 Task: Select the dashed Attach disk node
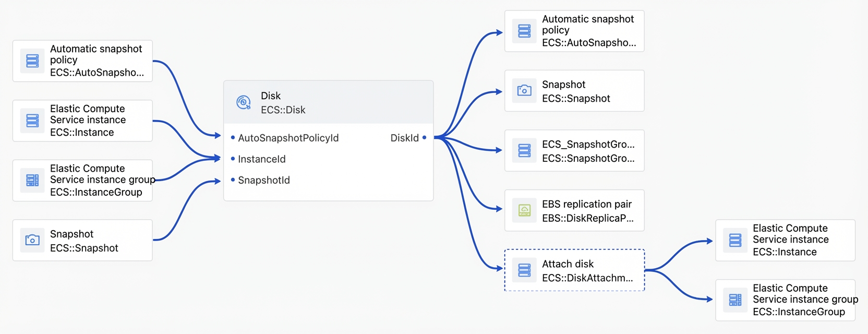(574, 270)
